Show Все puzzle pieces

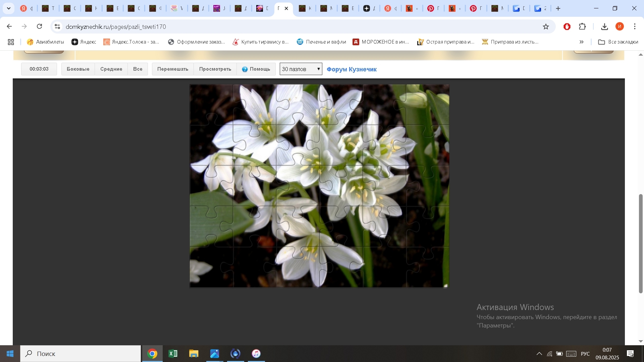tap(138, 69)
